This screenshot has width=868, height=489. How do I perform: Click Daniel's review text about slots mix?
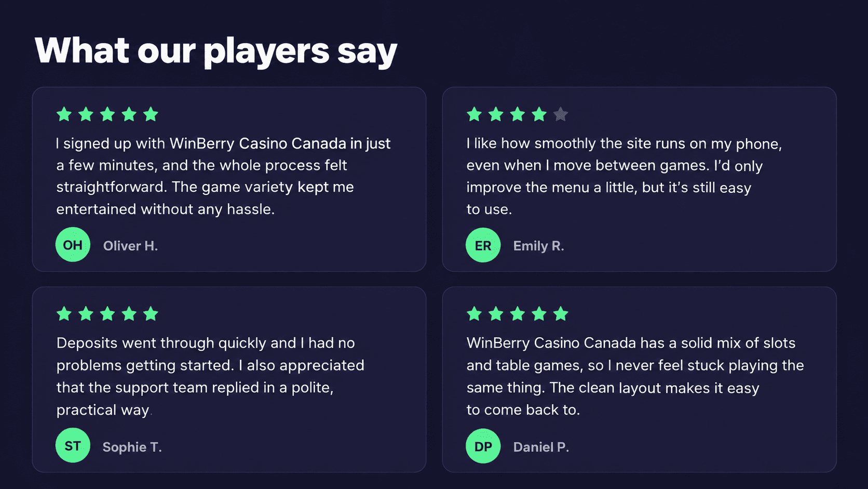tap(635, 376)
